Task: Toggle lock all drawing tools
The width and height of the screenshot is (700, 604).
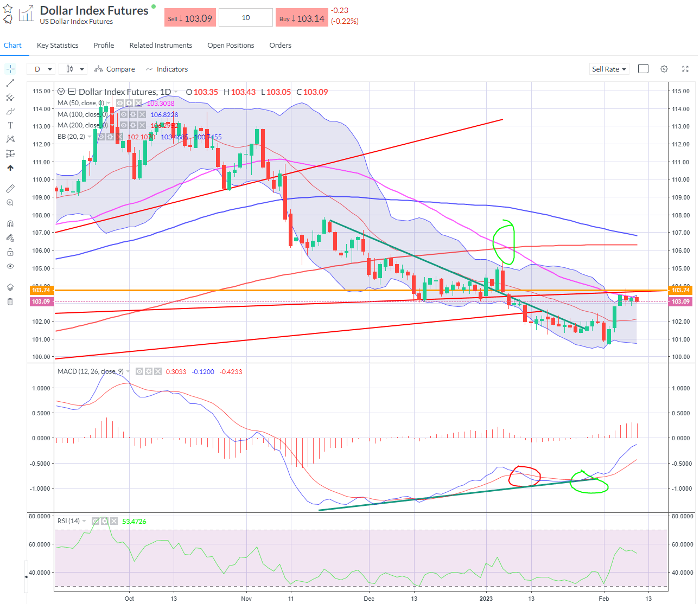Action: pyautogui.click(x=10, y=252)
